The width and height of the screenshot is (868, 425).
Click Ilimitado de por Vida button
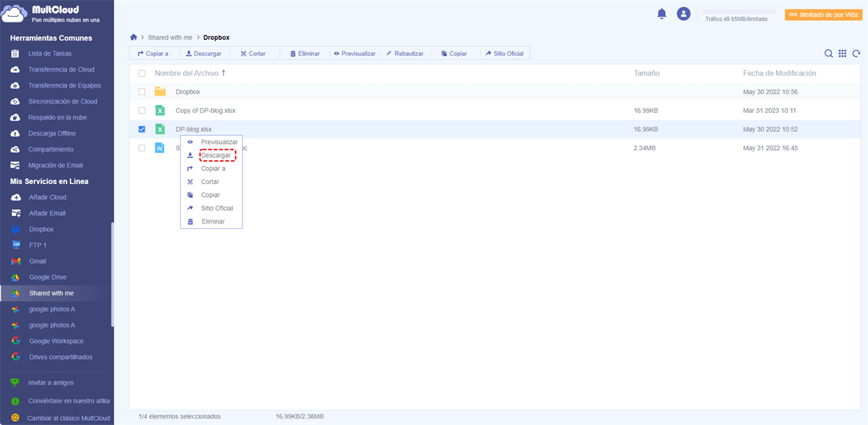tap(822, 14)
